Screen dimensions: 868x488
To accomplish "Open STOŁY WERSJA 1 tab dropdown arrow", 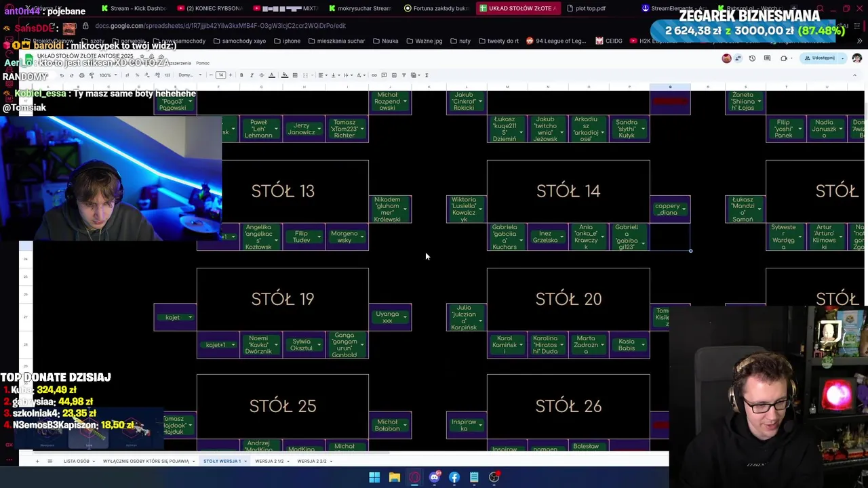I will (x=246, y=461).
